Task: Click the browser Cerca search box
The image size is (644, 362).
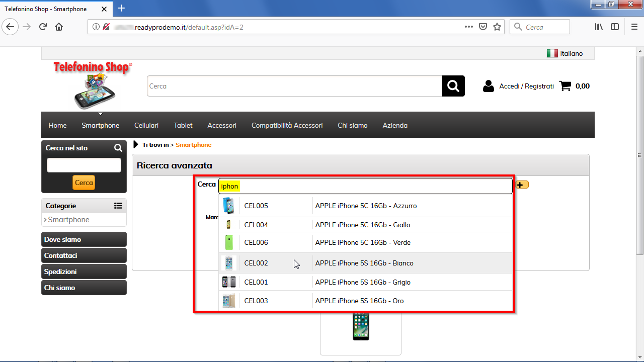Action: [540, 27]
